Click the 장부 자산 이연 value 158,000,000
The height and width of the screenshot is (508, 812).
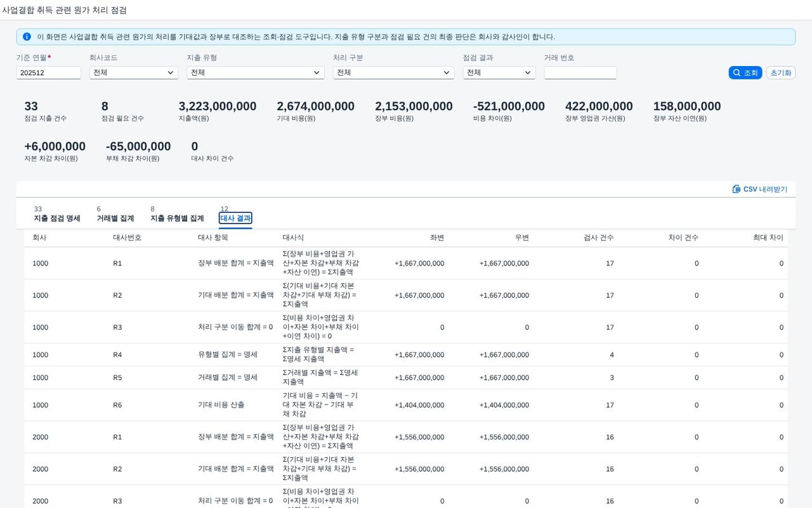687,106
